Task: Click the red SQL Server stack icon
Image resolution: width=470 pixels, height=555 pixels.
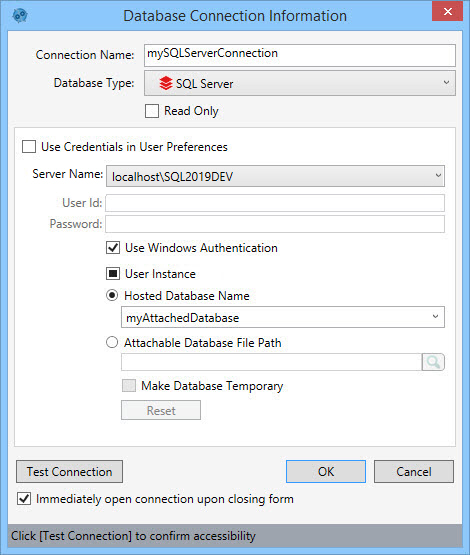Action: [x=166, y=84]
